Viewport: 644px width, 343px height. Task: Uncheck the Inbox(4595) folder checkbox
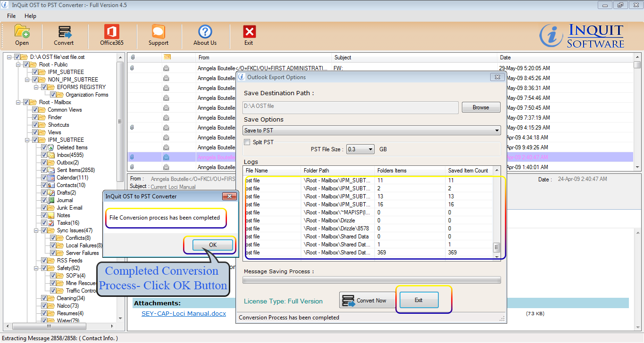(44, 155)
